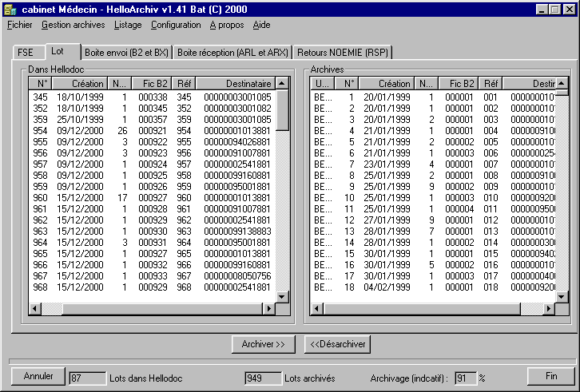Click the U... column header in Archives list
Image resolution: width=580 pixels, height=392 pixels.
(x=323, y=84)
